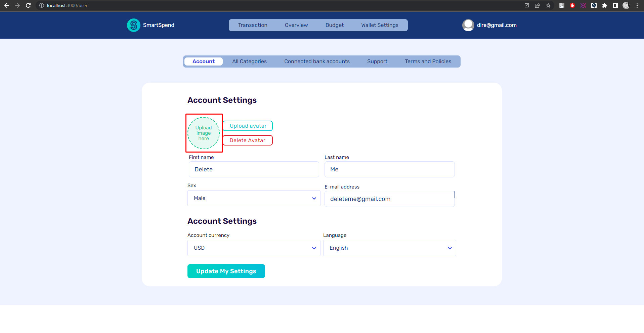The height and width of the screenshot is (333, 644).
Task: Click the browser back arrow
Action: click(7, 5)
